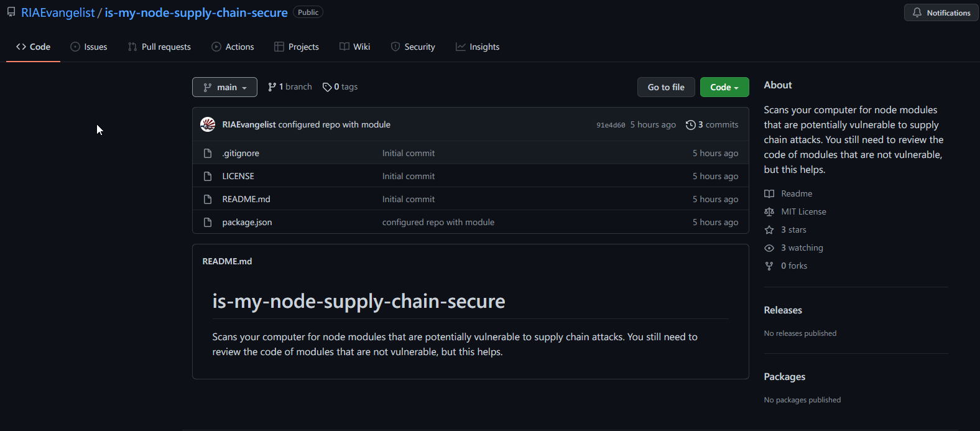The height and width of the screenshot is (431, 980).
Task: Click the RIAEvangelist avatar in commit row
Action: click(x=208, y=124)
